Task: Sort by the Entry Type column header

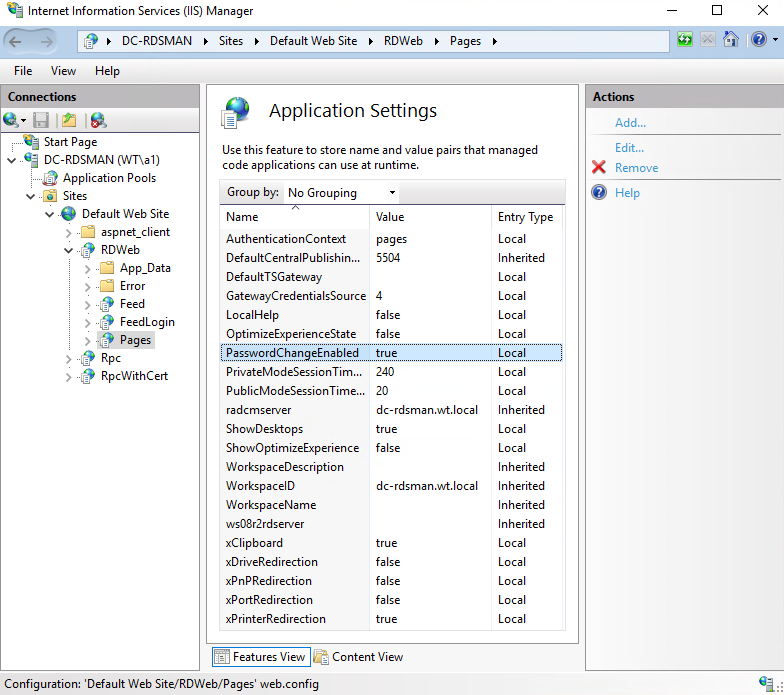Action: click(525, 217)
